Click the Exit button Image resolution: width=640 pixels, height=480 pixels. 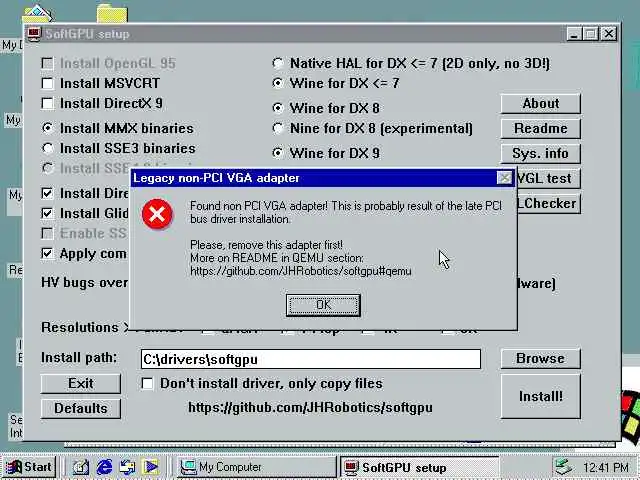tap(81, 384)
